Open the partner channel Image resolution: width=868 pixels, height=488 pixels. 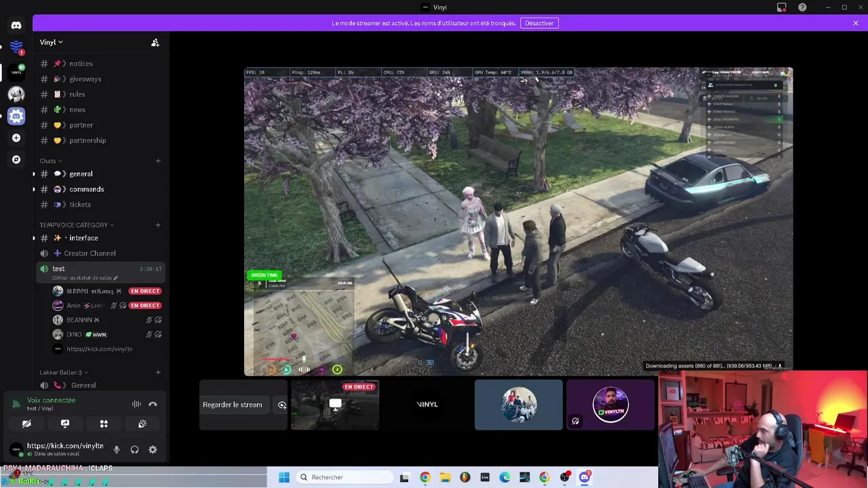[x=99, y=125]
